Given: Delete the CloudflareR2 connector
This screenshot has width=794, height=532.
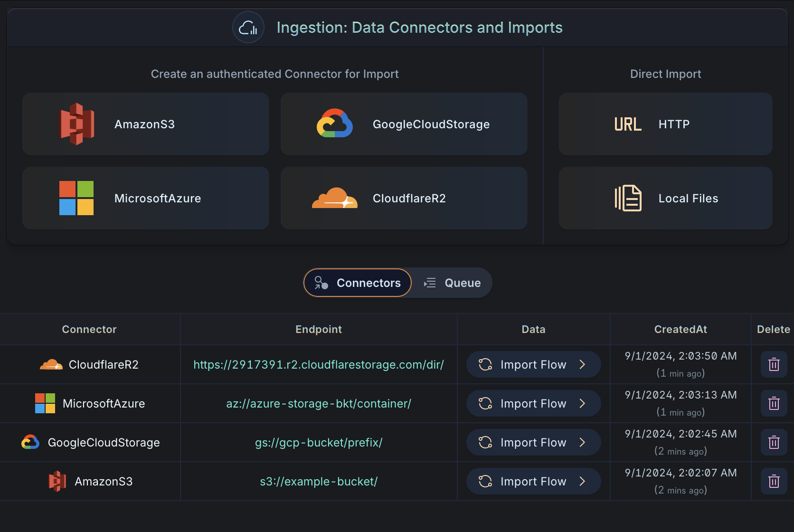Looking at the screenshot, I should click(774, 364).
